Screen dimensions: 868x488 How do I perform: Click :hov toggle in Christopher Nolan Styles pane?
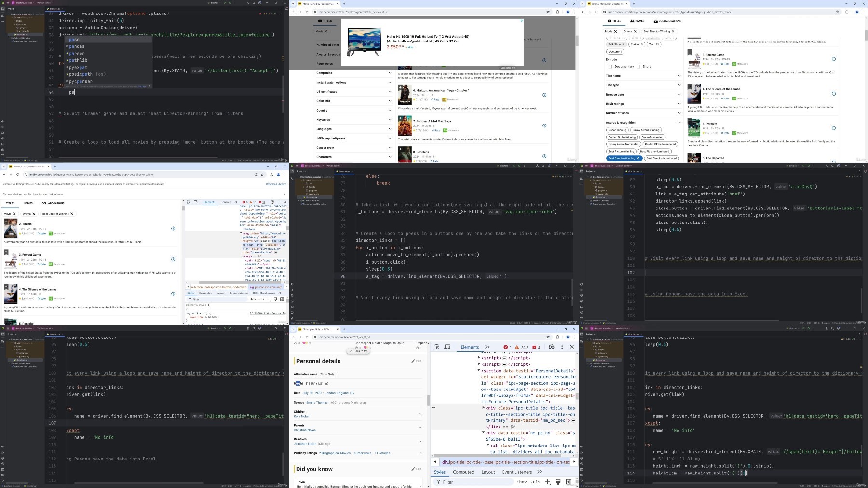pos(522,482)
